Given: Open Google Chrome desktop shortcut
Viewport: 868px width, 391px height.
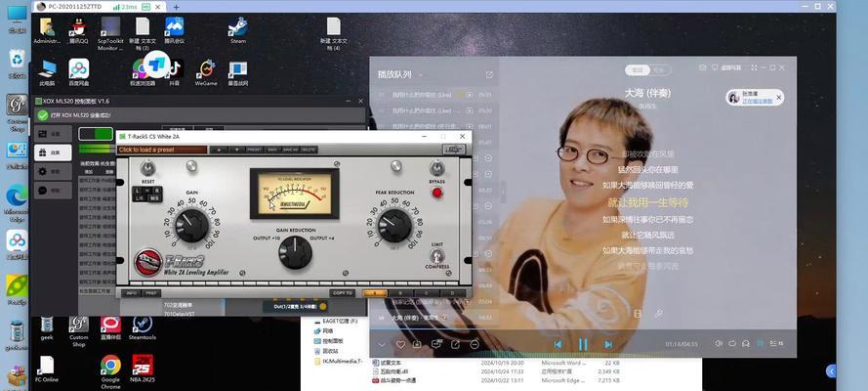Looking at the screenshot, I should click(110, 372).
